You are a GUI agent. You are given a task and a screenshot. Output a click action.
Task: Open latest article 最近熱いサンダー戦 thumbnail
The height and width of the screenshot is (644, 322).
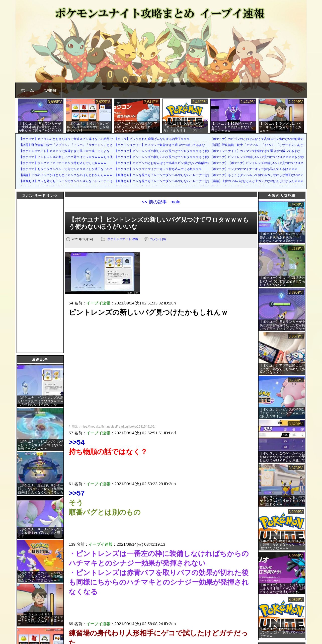click(40, 473)
